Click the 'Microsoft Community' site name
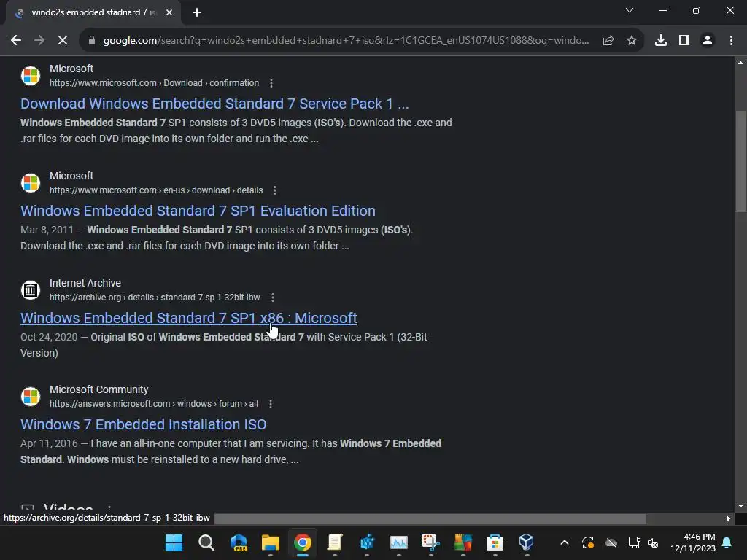 coord(99,389)
